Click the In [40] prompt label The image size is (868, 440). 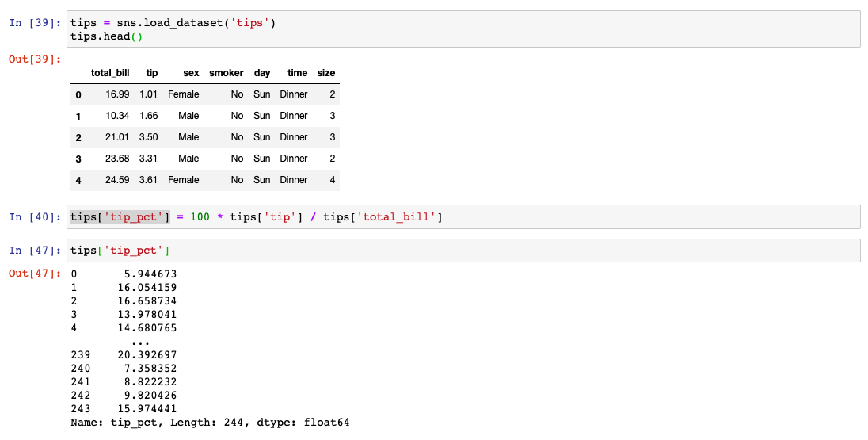pos(35,216)
